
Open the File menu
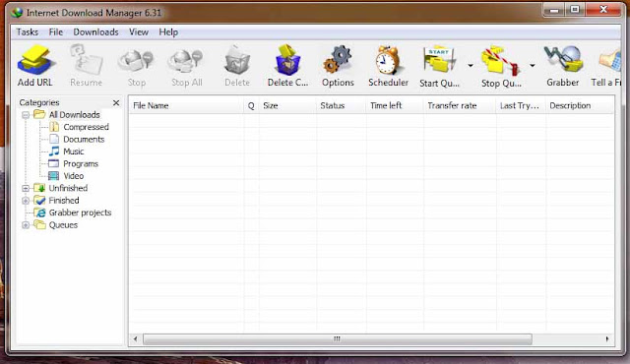[x=56, y=31]
